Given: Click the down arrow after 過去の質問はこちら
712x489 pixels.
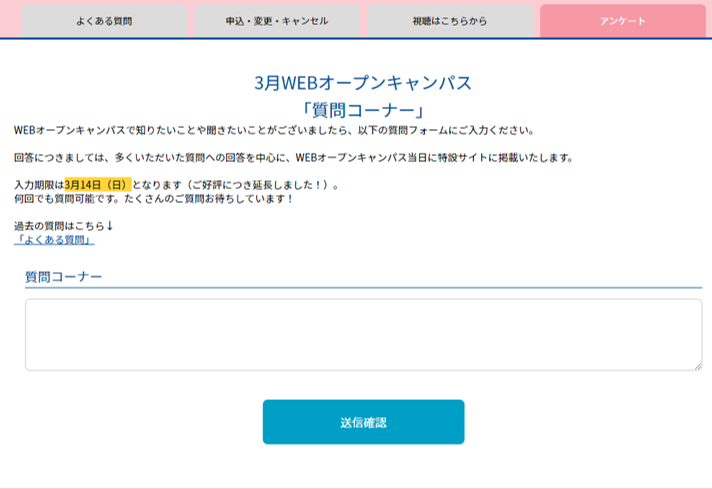Looking at the screenshot, I should pyautogui.click(x=110, y=226).
